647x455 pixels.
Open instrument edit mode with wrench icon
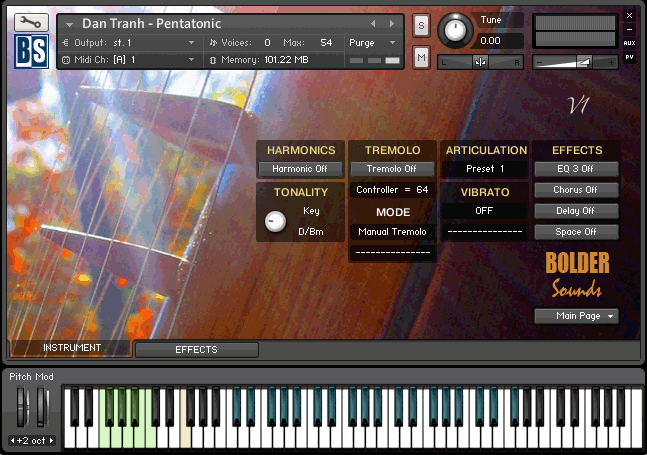click(31, 22)
